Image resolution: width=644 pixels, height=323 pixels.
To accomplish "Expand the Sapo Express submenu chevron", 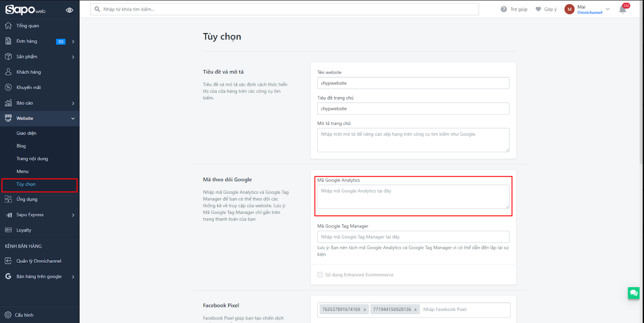I will [x=73, y=215].
